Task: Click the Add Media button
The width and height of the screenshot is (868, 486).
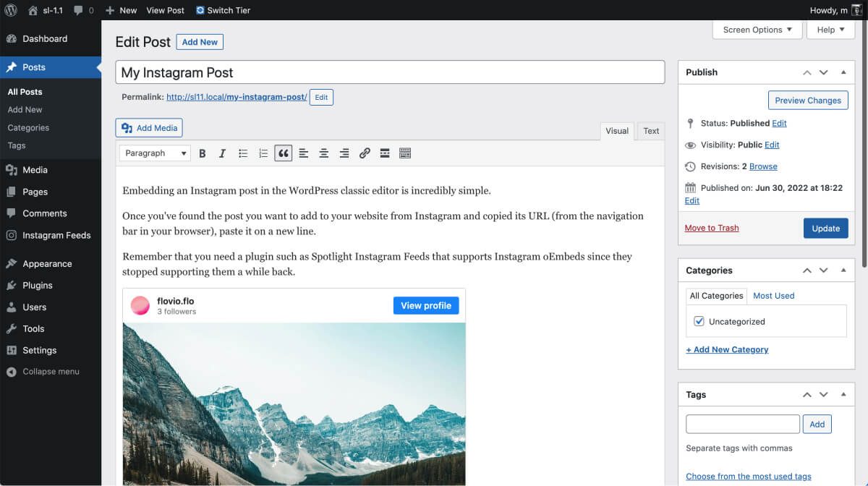Action: pos(149,128)
